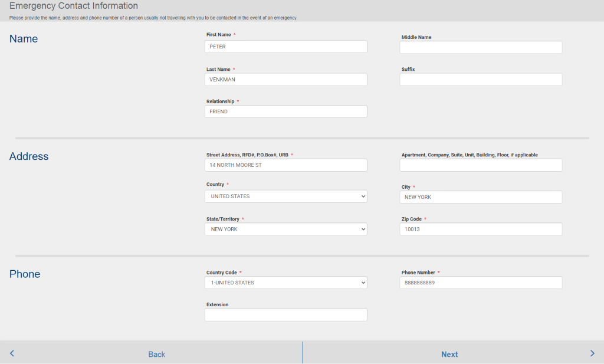
Task: Select the Zip Code field with 10013
Action: (481, 229)
